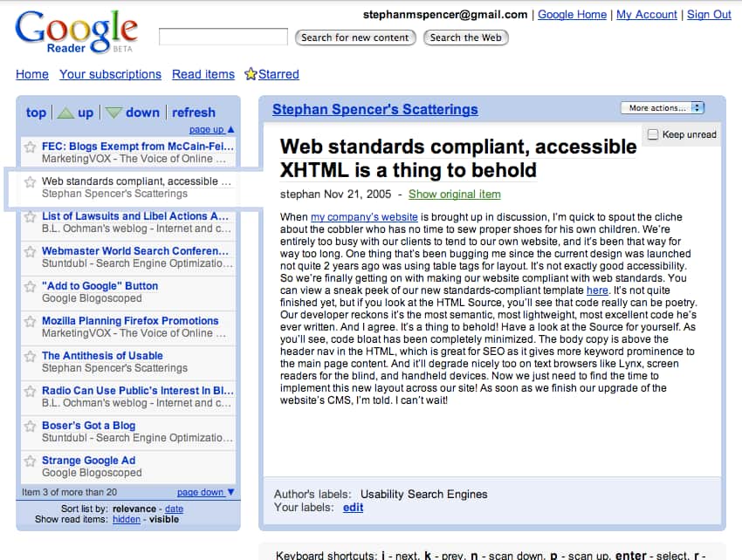
Task: Click the page up link
Action: tap(211, 130)
